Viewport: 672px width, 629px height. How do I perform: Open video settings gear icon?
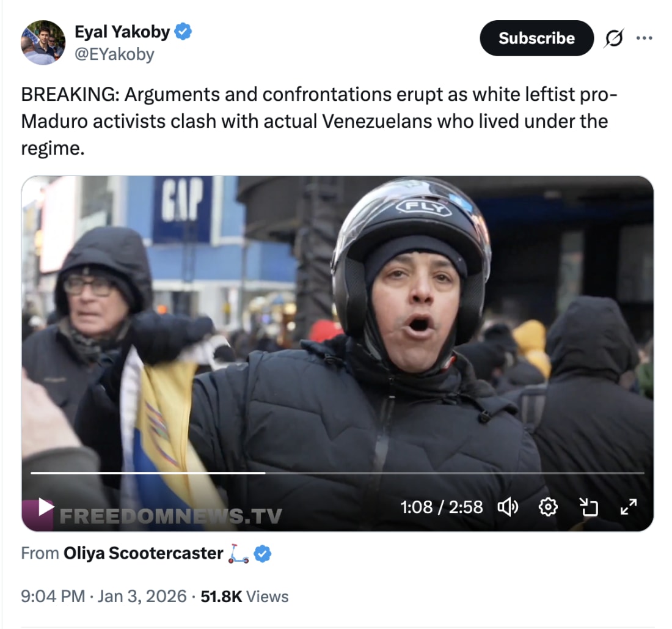pyautogui.click(x=548, y=507)
